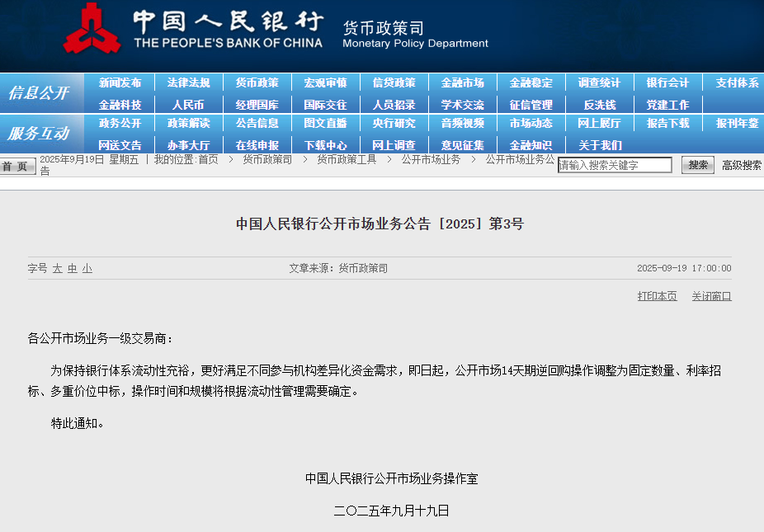Click the line 特此通知。
The image size is (764, 532).
tap(77, 423)
